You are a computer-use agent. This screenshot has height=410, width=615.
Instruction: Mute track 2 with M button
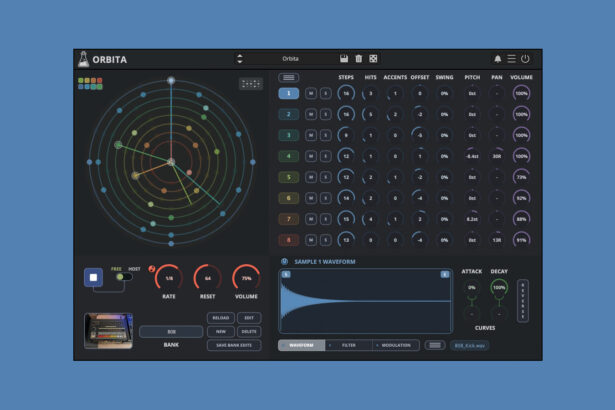coord(311,114)
